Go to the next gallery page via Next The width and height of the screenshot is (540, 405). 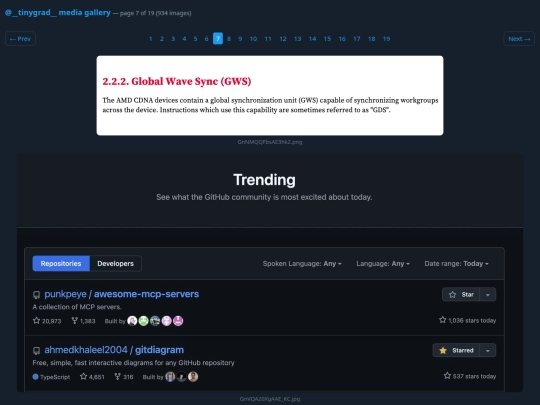click(519, 39)
